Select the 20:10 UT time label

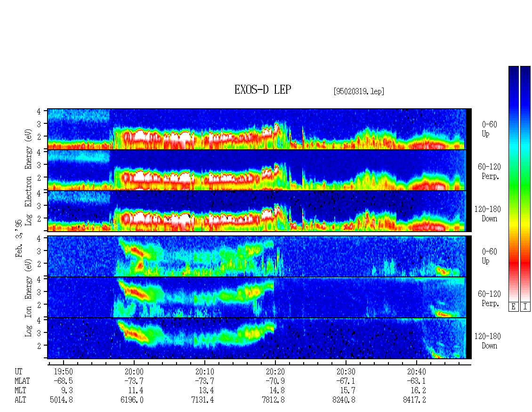pyautogui.click(x=205, y=372)
